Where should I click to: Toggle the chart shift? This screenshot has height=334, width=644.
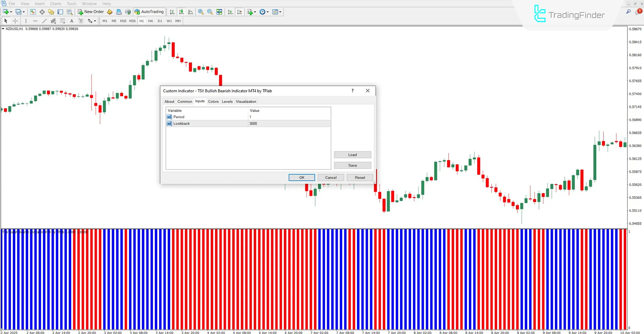coord(240,12)
